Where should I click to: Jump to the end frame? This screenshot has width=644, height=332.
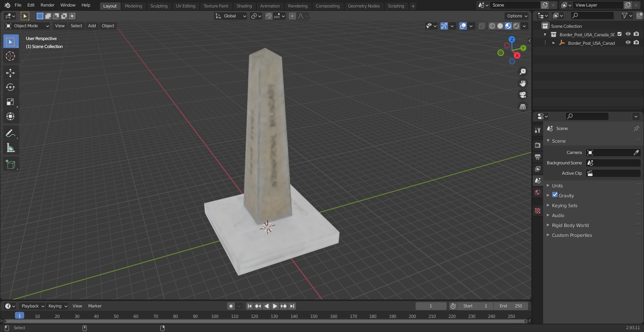tap(292, 306)
